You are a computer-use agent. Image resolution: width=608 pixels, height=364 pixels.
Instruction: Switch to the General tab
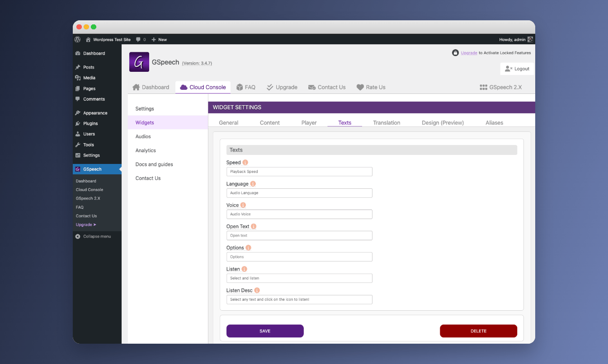(x=229, y=122)
